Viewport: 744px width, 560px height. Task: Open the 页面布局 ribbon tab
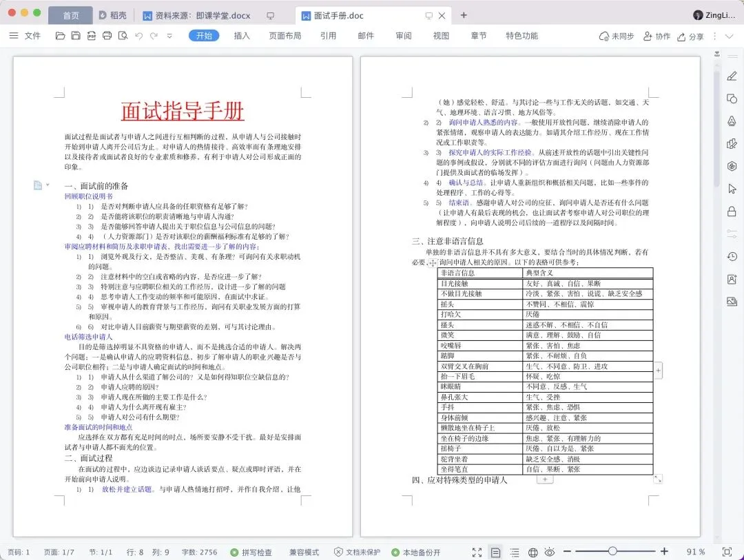(285, 36)
